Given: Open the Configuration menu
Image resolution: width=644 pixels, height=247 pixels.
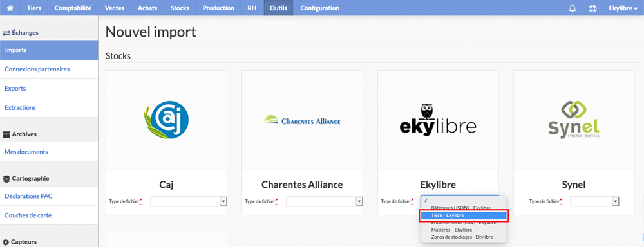Looking at the screenshot, I should click(x=320, y=8).
